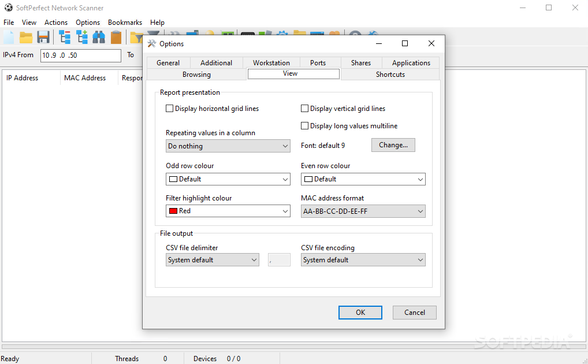
Task: Maximize the Options dialog
Action: (405, 43)
